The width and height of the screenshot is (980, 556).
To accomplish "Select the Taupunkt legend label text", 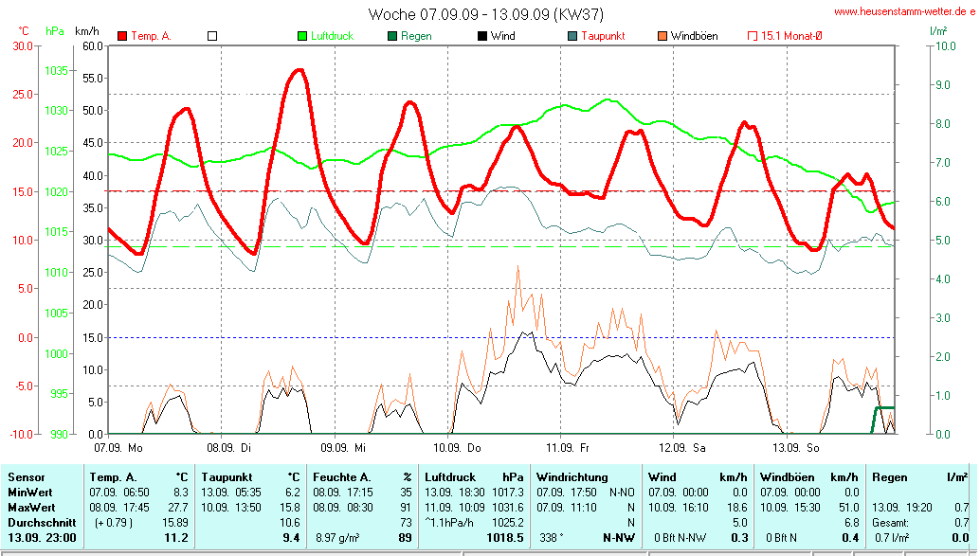I will 602,36.
